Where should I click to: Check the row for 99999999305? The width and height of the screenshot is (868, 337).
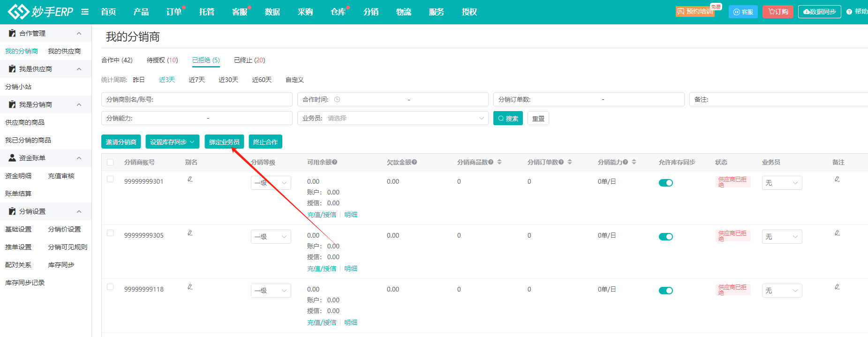pyautogui.click(x=110, y=233)
